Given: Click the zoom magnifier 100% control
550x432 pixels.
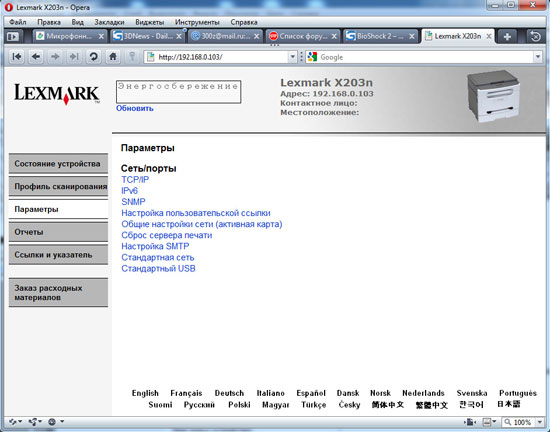Looking at the screenshot, I should click(518, 422).
